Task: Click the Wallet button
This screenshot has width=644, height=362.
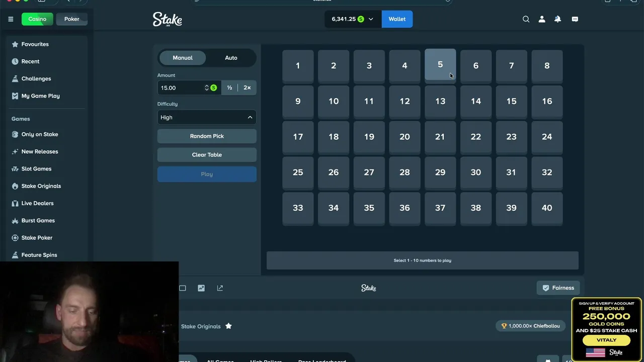Action: 397,19
